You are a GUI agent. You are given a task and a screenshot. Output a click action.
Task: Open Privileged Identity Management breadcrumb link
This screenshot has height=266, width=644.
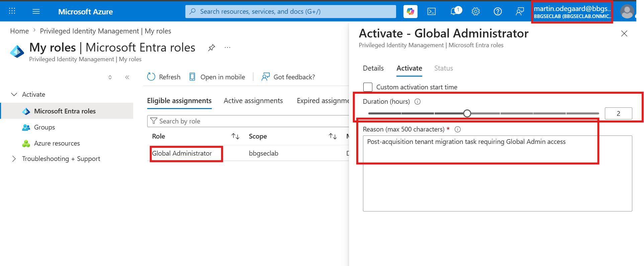[x=105, y=31]
